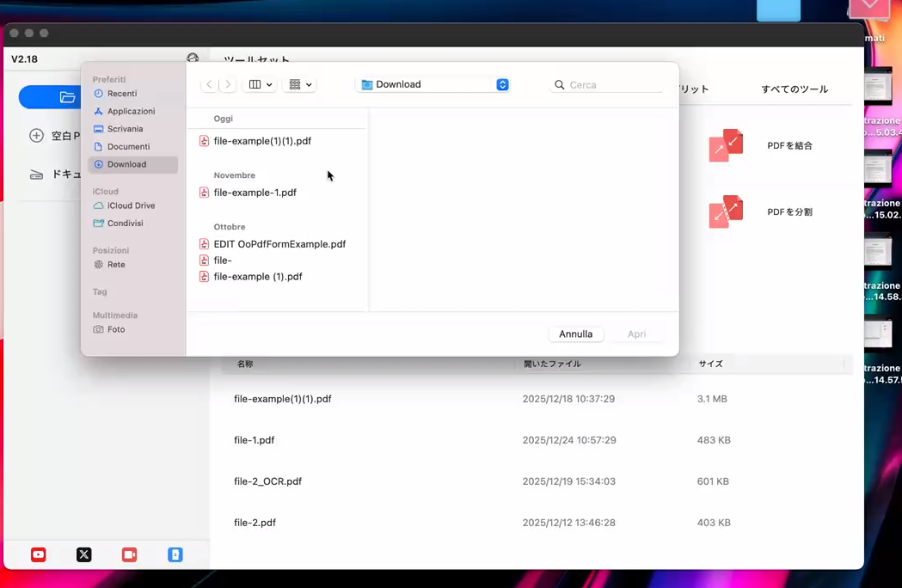The height and width of the screenshot is (588, 902).
Task: Click the red video camera icon
Action: click(130, 554)
